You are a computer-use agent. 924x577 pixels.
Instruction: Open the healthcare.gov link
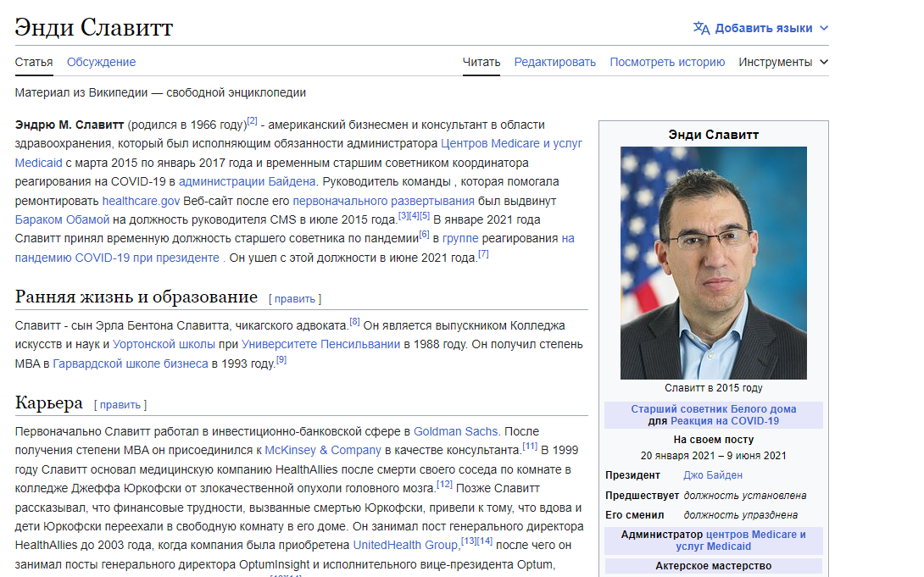pyautogui.click(x=141, y=201)
